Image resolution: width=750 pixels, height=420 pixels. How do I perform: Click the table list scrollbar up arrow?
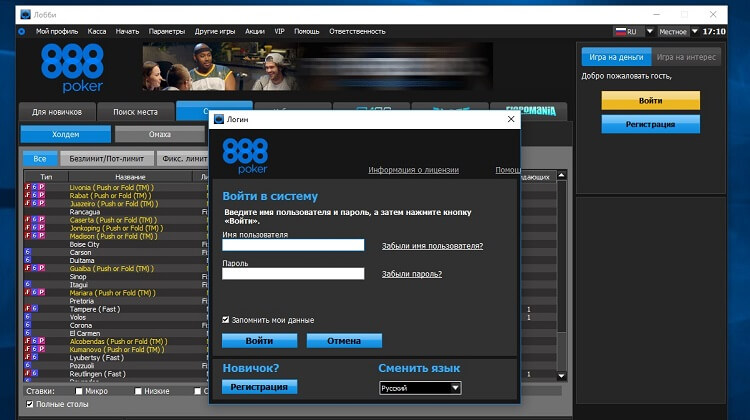(x=562, y=175)
